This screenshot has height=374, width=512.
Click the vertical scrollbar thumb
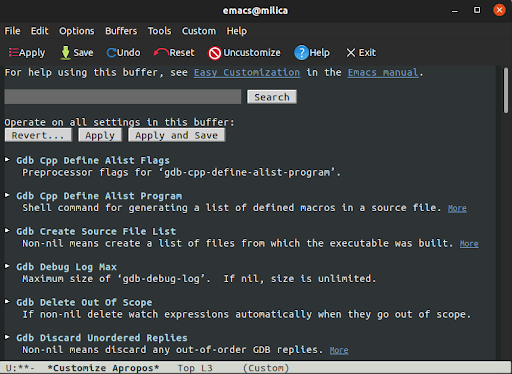tap(506, 90)
